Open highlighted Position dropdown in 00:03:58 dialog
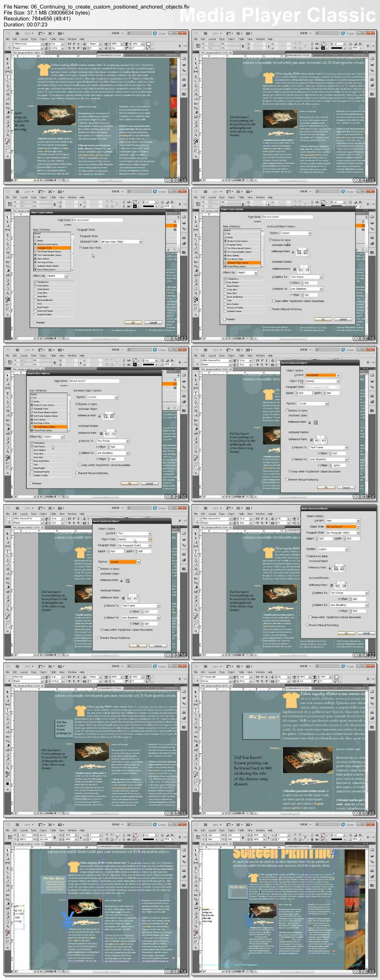 click(125, 562)
